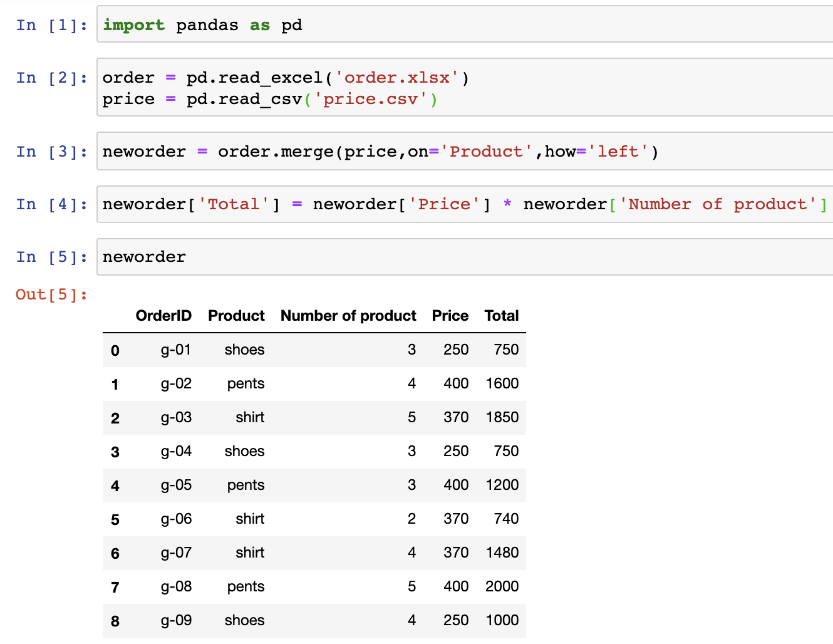Select the Total 750 in the g-04 row
Screen dimensions: 833x644
pyautogui.click(x=506, y=451)
